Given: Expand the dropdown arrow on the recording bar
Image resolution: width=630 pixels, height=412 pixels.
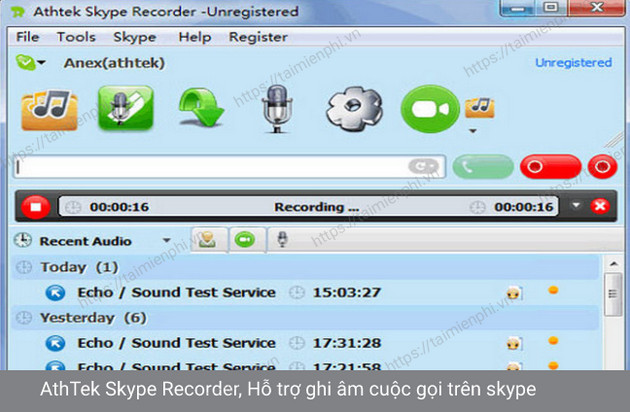Looking at the screenshot, I should tap(576, 205).
